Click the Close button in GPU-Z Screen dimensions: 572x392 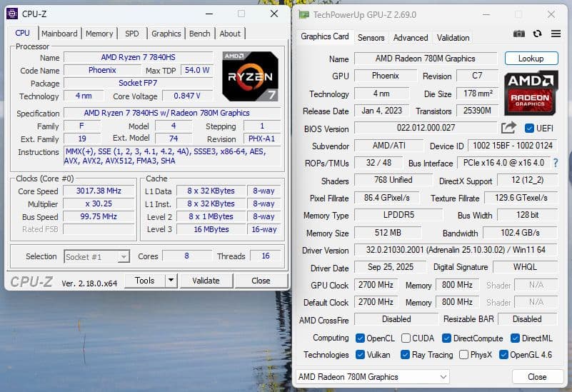pos(537,377)
